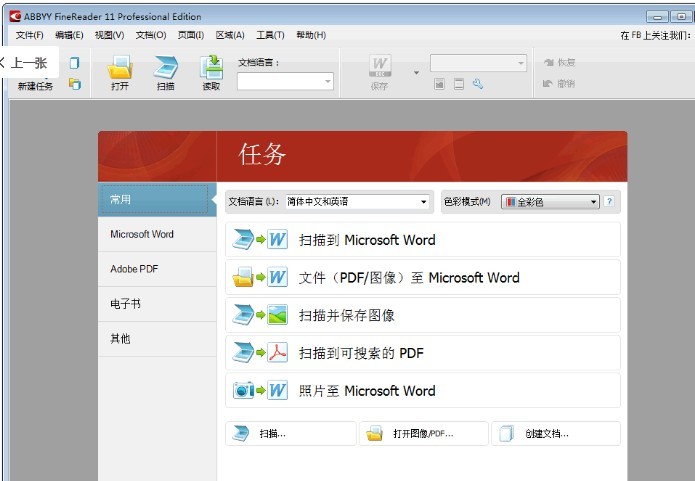Select the 电子书 task category
695x481 pixels.
point(157,304)
